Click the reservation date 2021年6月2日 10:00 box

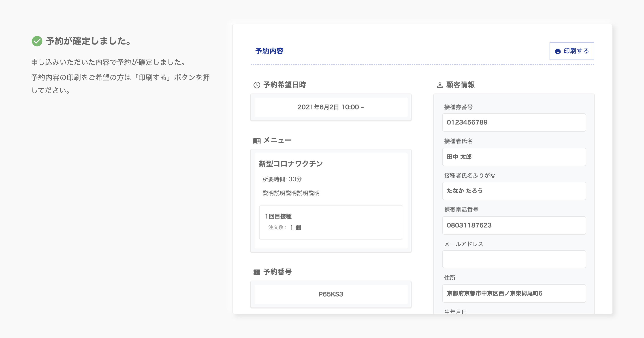[x=331, y=107]
